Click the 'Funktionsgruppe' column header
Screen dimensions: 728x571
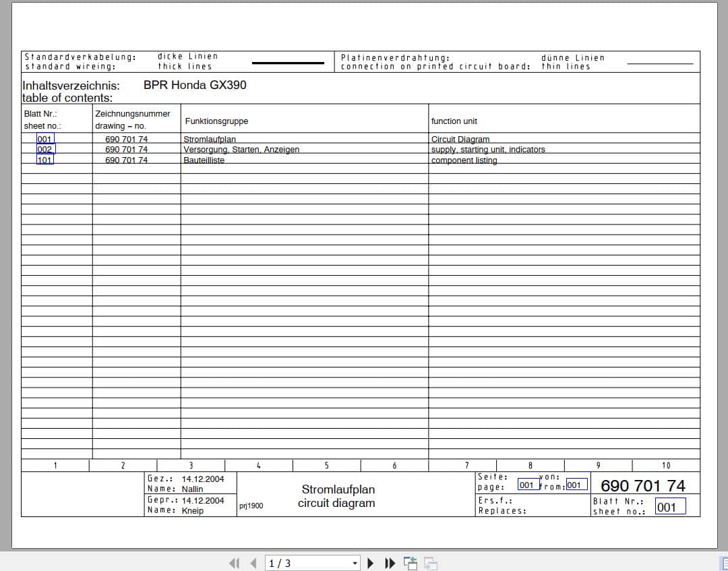[x=216, y=121]
